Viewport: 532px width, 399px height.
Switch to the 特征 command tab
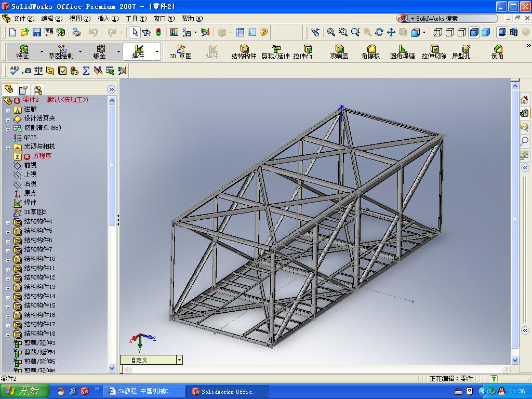pyautogui.click(x=23, y=51)
